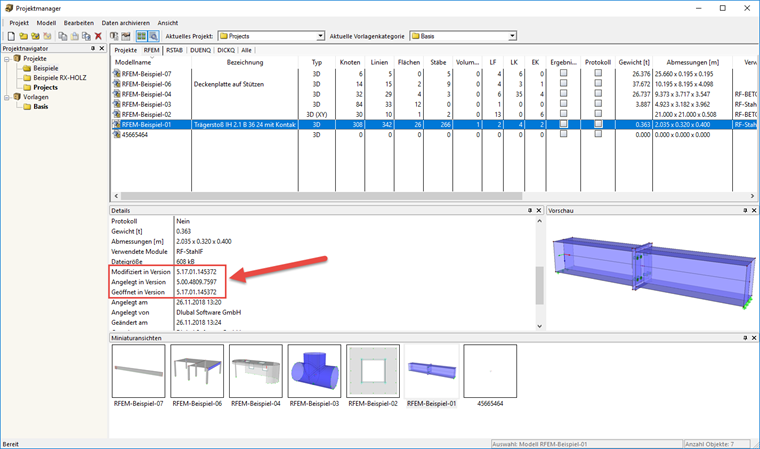
Task: Collapse the Vorlagen tree node
Action: 7,97
